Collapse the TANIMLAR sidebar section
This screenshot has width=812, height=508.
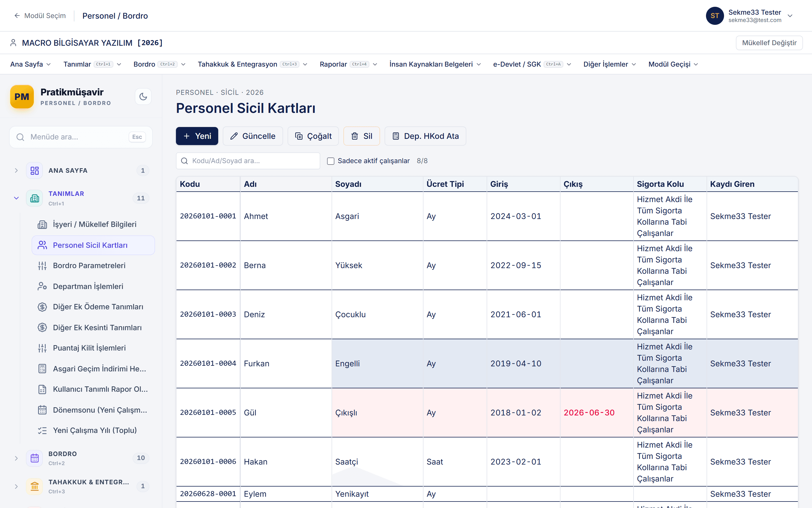[x=16, y=198]
